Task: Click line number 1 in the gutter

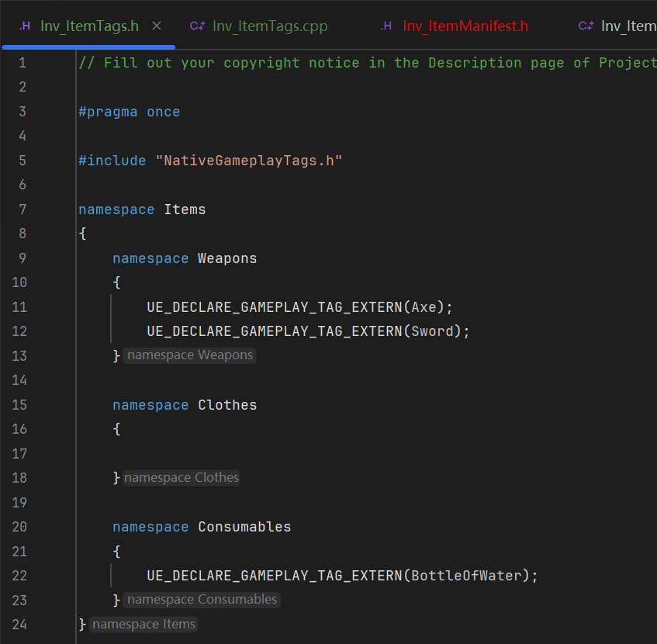Action: 22,63
